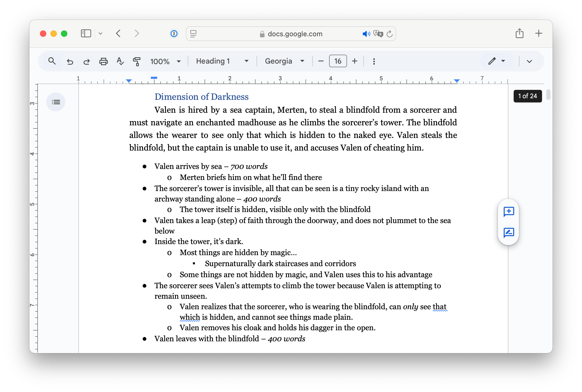This screenshot has height=392, width=582.
Task: Click the docs.google.com address bar
Action: [295, 34]
